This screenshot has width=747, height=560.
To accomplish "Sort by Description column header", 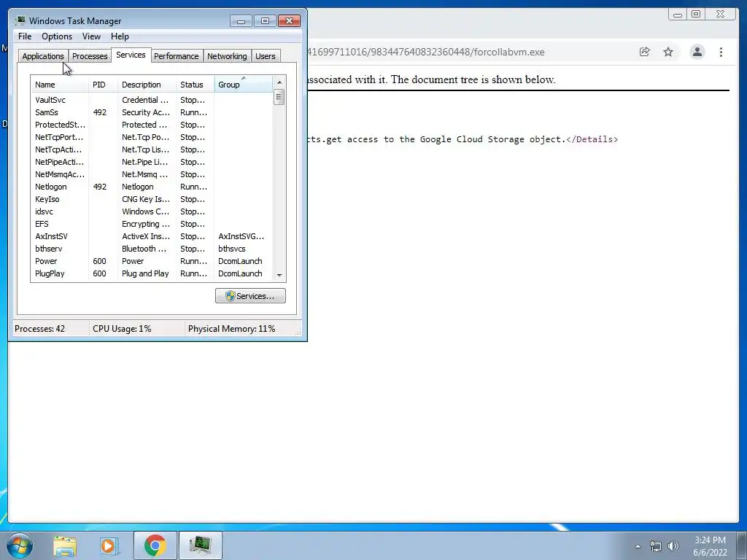I will coord(147,85).
